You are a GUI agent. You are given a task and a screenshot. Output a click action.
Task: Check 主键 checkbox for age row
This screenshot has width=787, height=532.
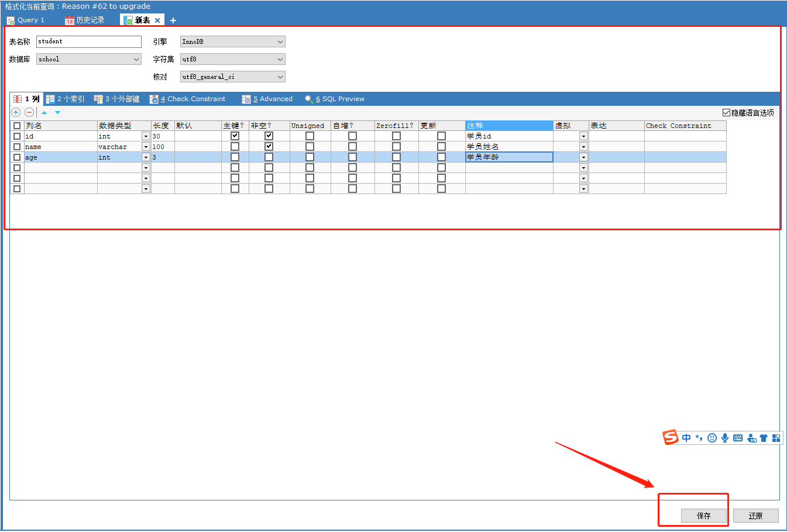coord(235,157)
